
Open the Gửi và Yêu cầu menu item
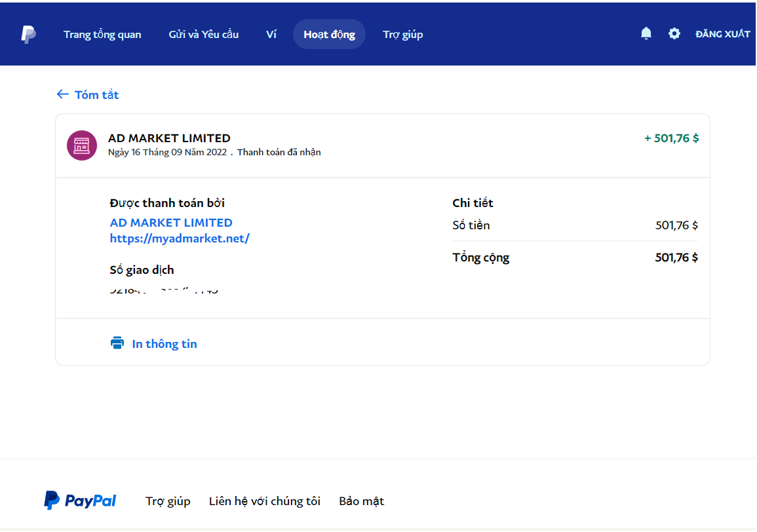pyautogui.click(x=204, y=35)
